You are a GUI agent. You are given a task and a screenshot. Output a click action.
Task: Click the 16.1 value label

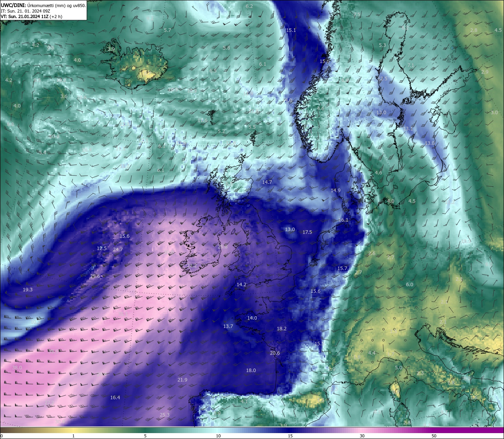coord(343,220)
